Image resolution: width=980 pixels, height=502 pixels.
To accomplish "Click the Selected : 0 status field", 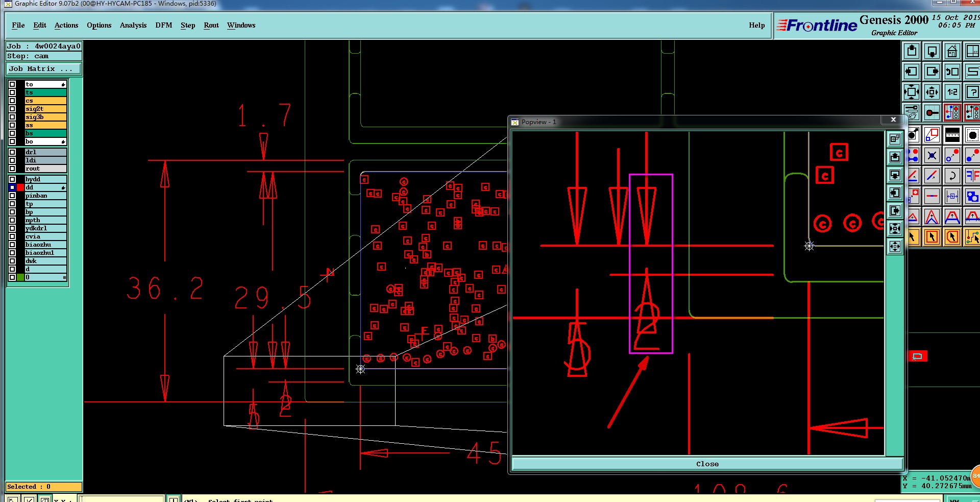I will pyautogui.click(x=44, y=487).
